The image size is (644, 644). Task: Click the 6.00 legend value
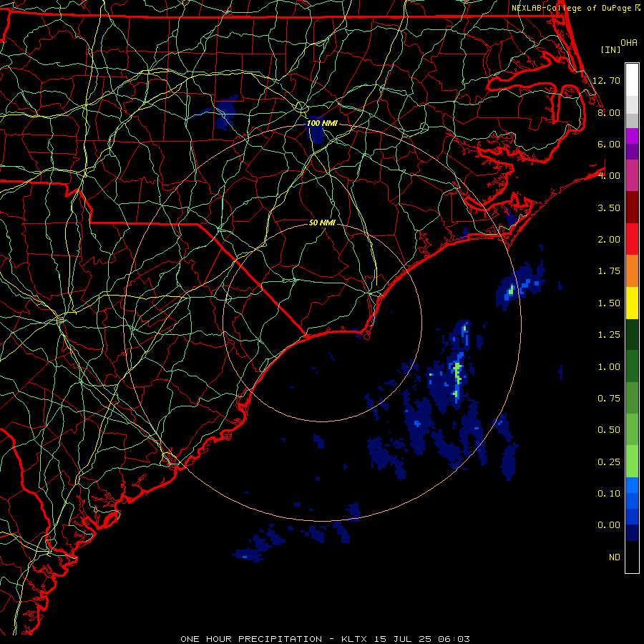tap(609, 144)
